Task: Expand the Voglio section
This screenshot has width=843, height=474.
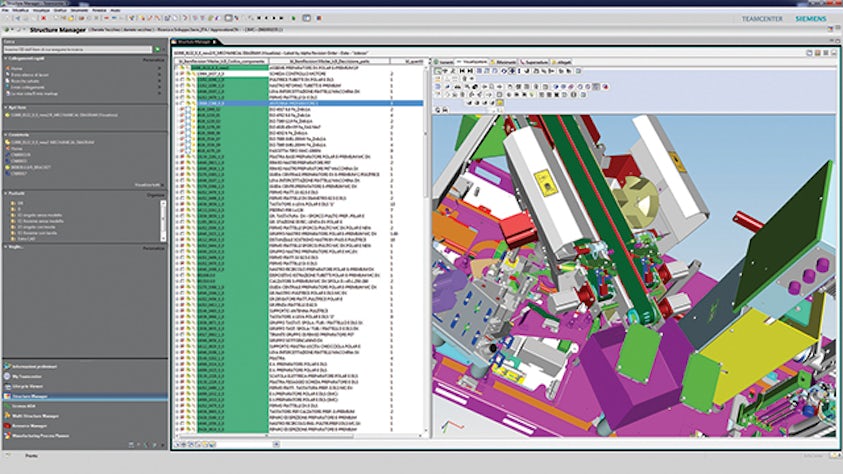Action: (x=6, y=247)
